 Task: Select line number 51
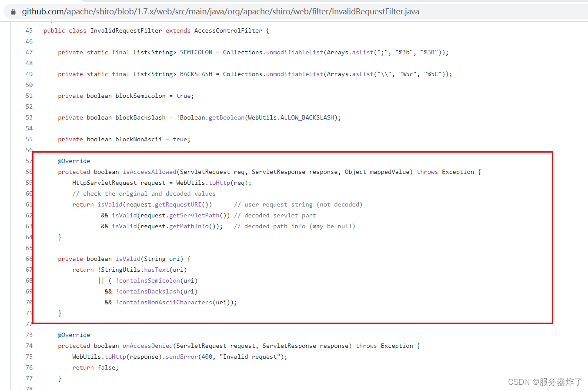(x=29, y=96)
